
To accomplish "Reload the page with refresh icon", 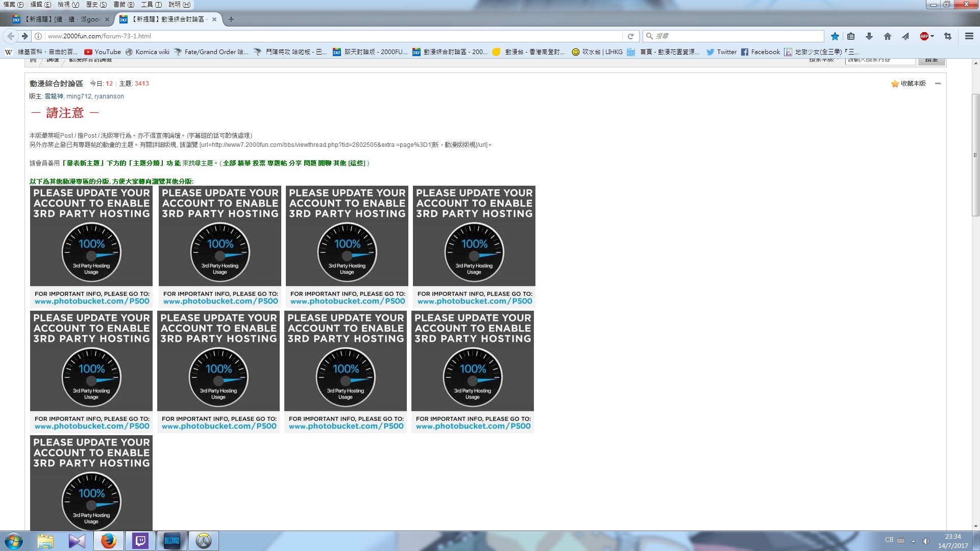I will coord(630,36).
